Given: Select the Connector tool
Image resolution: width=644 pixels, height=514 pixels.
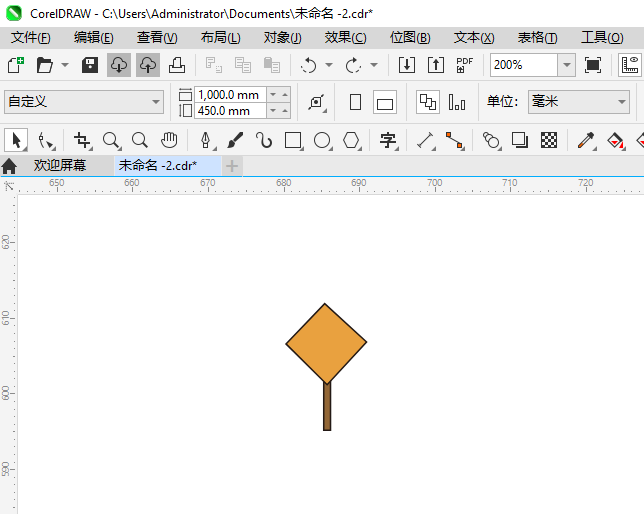Looking at the screenshot, I should click(x=455, y=141).
